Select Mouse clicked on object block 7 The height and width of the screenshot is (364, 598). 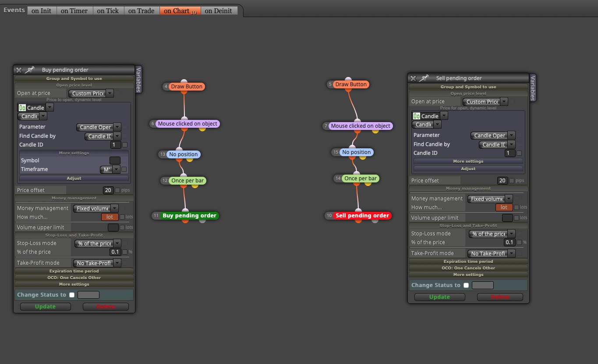pyautogui.click(x=361, y=126)
